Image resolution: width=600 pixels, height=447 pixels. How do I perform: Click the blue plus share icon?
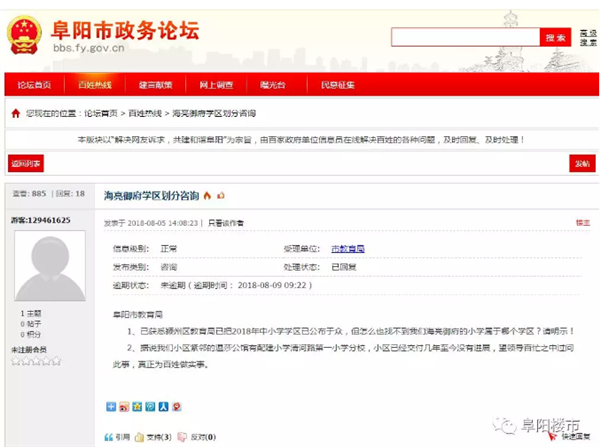111,407
